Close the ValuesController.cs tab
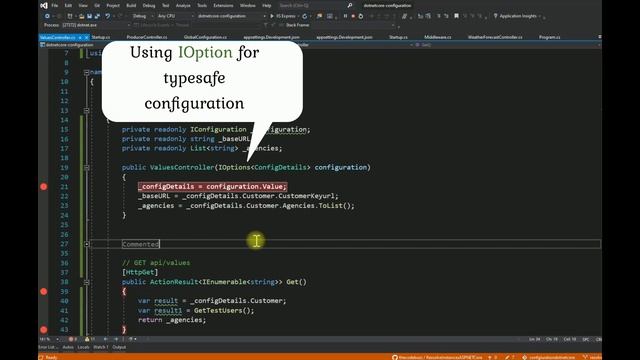The width and height of the screenshot is (640, 360). click(x=86, y=37)
